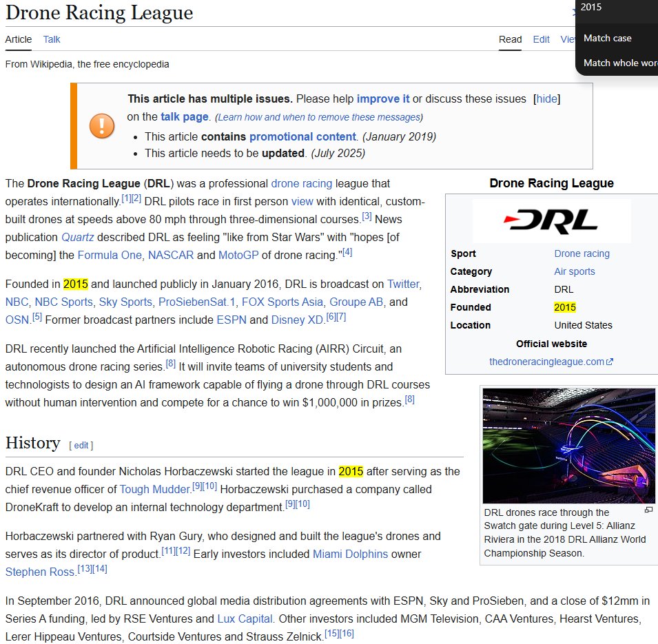Visit thedroneracingleague.com official website
Image resolution: width=658 pixels, height=644 pixels.
coord(551,362)
